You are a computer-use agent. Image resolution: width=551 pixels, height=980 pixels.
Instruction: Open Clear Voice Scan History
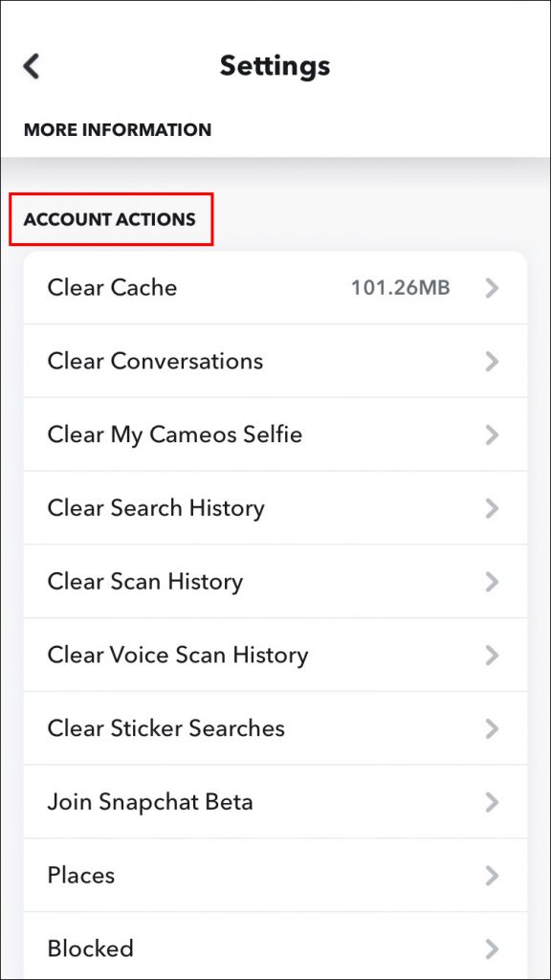275,655
